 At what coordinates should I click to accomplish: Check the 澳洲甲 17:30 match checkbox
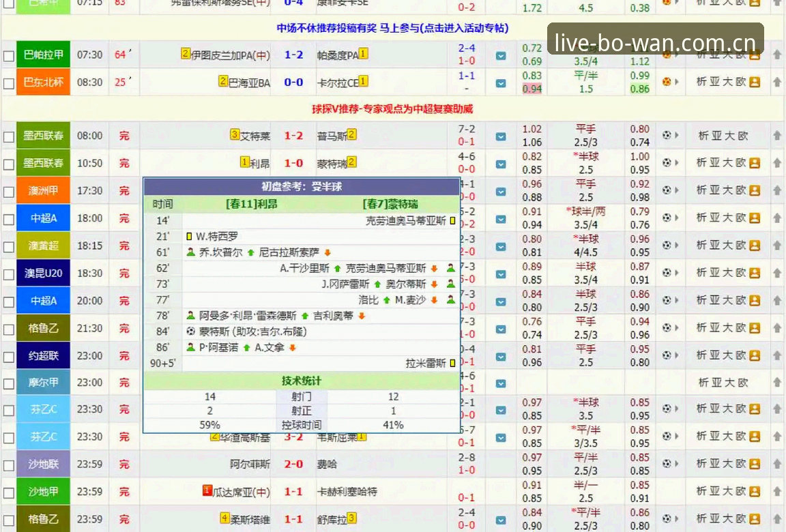[8, 192]
